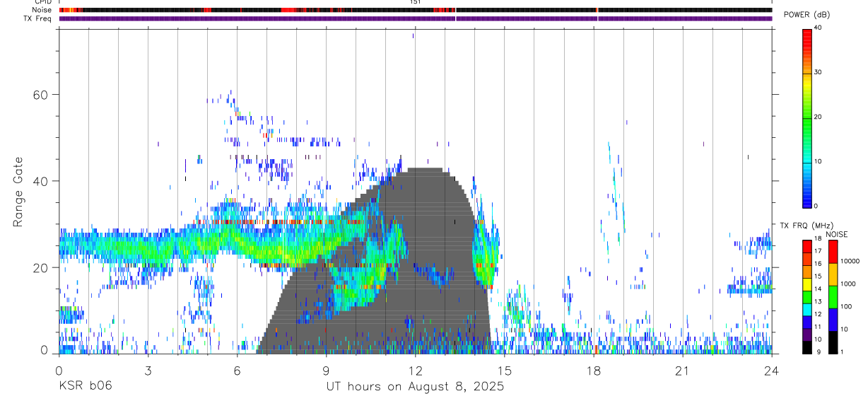Click the 20 tick label on POWER colorbar
Viewport: 868px width, 401px height.
click(817, 117)
